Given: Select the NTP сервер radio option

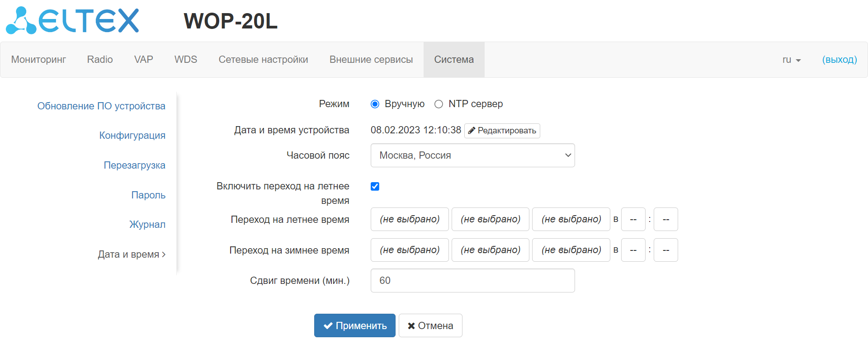Looking at the screenshot, I should 439,104.
